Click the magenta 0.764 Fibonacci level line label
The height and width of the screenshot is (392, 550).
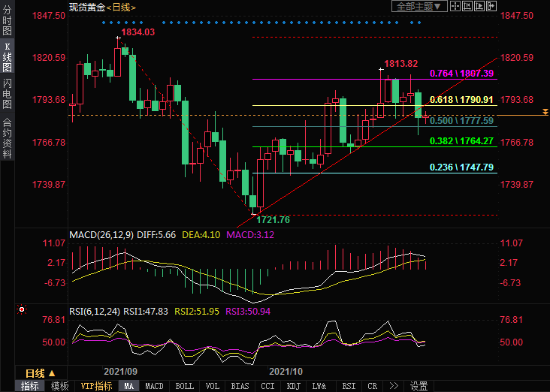click(461, 74)
